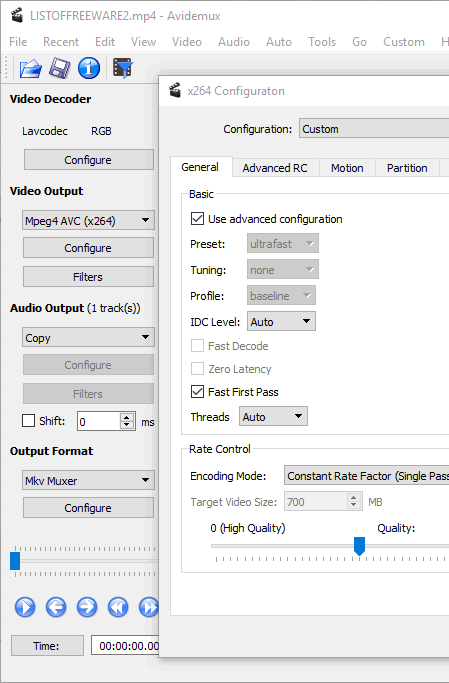Image resolution: width=449 pixels, height=683 pixels.
Task: Click the Filters button under Video Output
Action: point(88,277)
